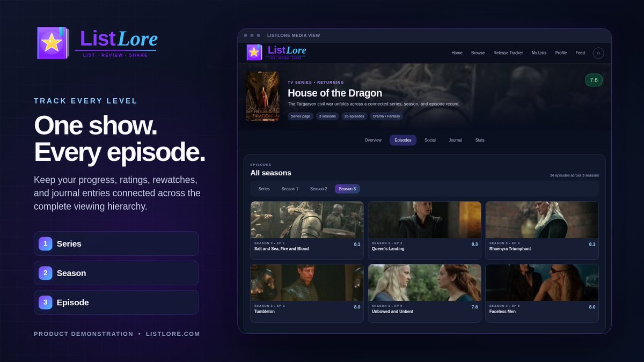644x362 pixels.
Task: Click the All seasons heading
Action: point(271,173)
